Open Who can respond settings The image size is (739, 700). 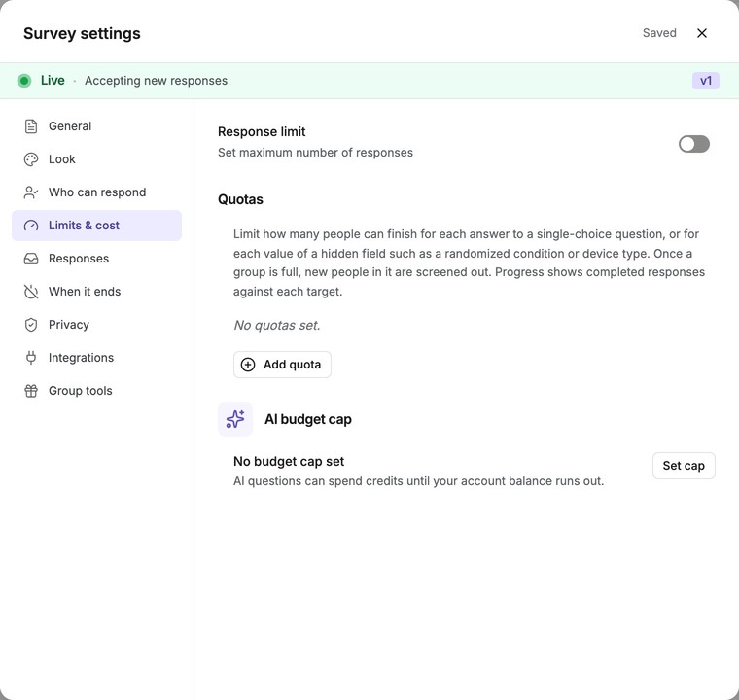pos(96,192)
